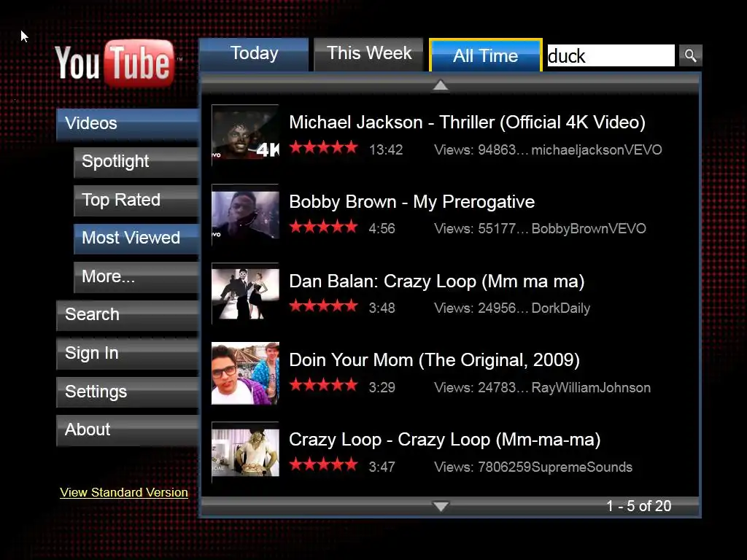The image size is (747, 560).
Task: Open Spotlight videos
Action: click(x=136, y=162)
